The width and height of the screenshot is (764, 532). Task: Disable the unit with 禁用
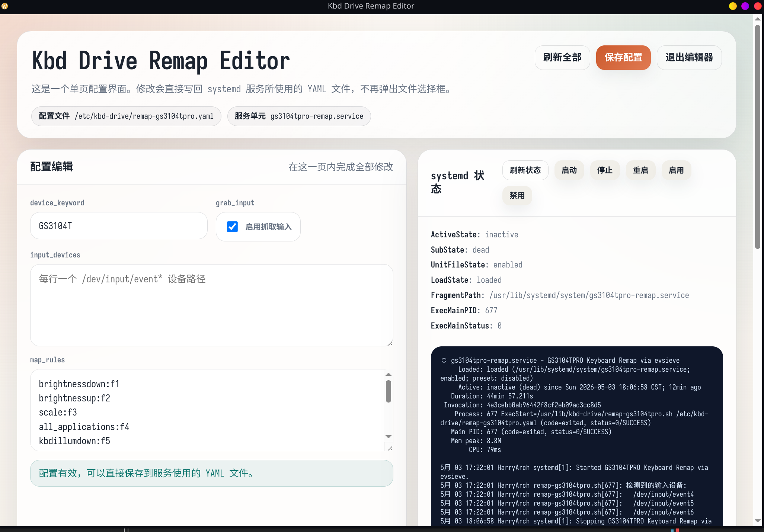click(517, 196)
